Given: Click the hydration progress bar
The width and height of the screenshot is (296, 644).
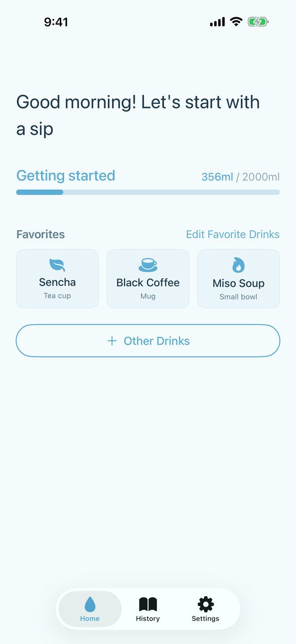Looking at the screenshot, I should [148, 192].
